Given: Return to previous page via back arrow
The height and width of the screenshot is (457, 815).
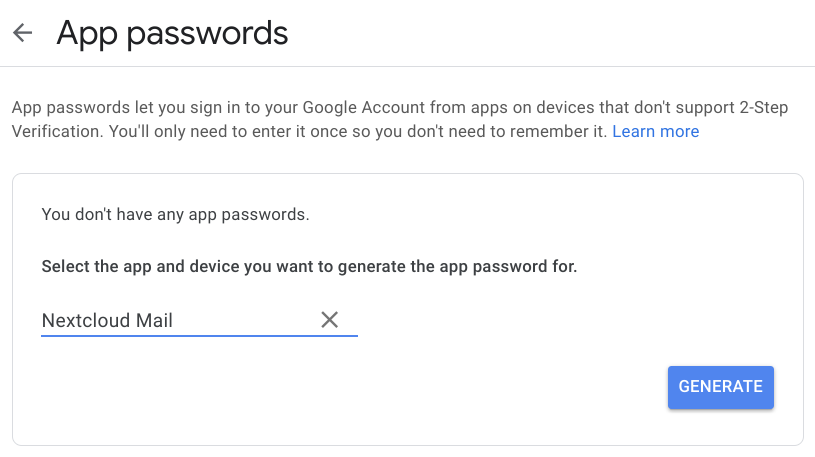Looking at the screenshot, I should 22,33.
